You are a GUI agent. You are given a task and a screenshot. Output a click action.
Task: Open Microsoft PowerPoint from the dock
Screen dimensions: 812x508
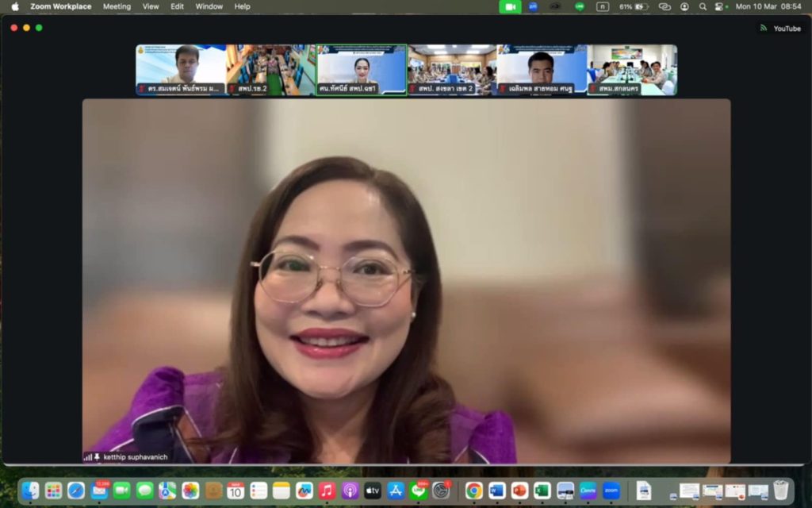[x=519, y=491]
